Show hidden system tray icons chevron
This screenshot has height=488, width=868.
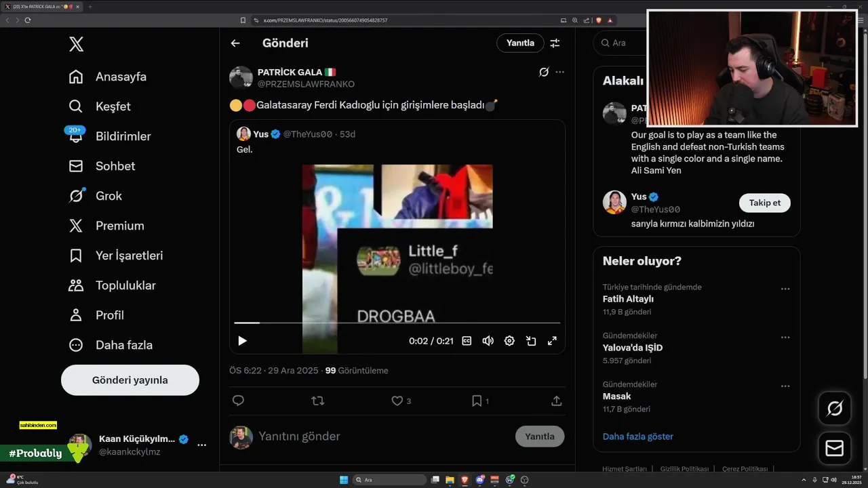click(803, 480)
